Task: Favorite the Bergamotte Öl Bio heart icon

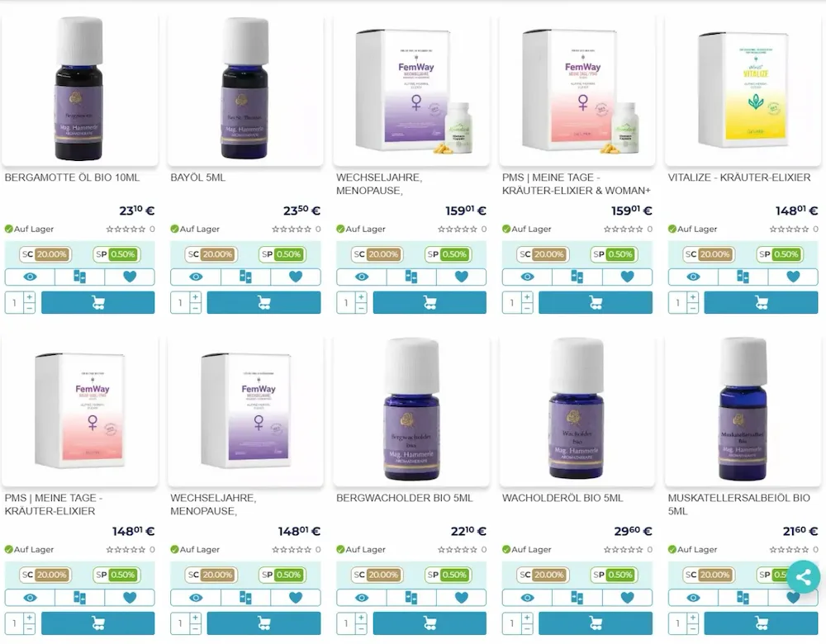Action: pos(130,277)
